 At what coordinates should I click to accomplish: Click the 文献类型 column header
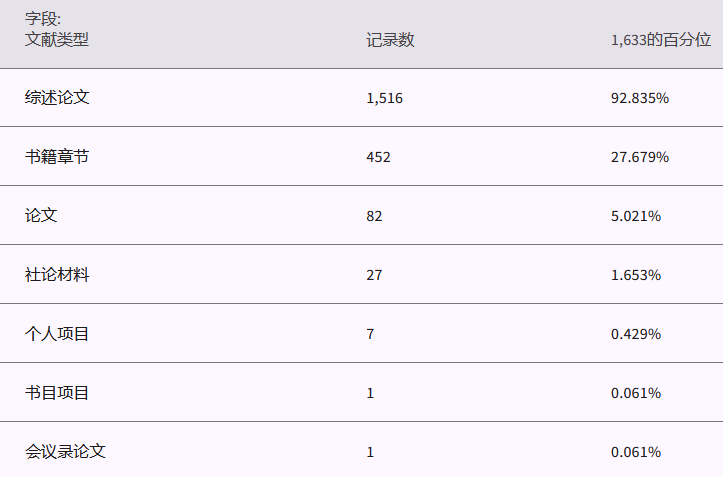point(57,40)
